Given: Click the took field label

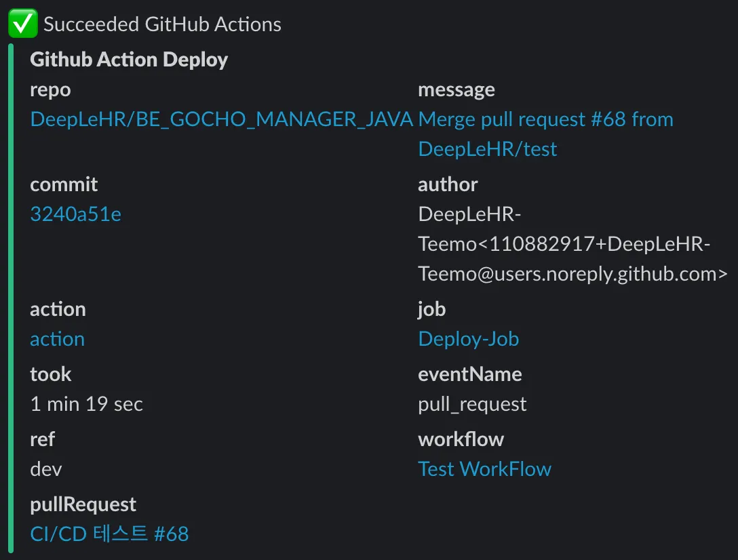Looking at the screenshot, I should (x=50, y=374).
